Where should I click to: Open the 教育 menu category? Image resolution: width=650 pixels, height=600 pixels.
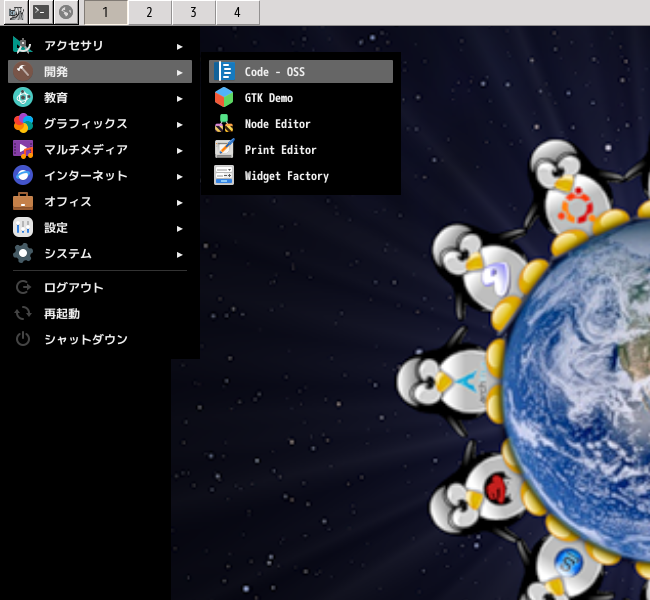pos(100,97)
